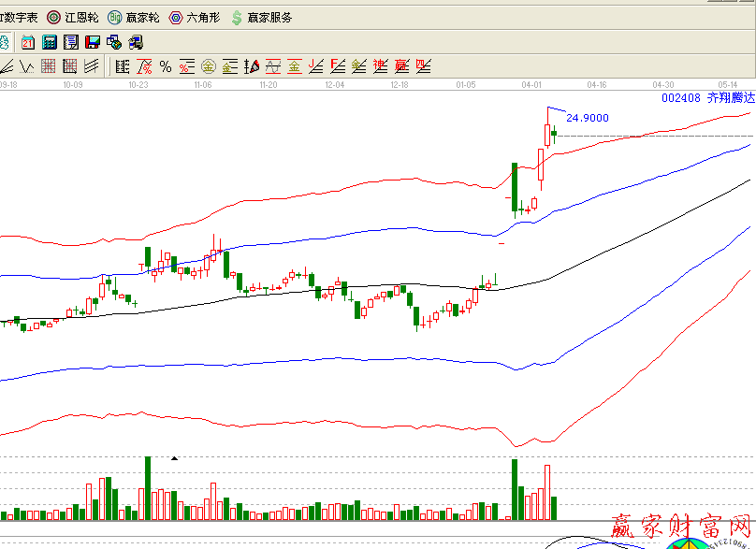Click the floppy disk save icon

[93, 42]
